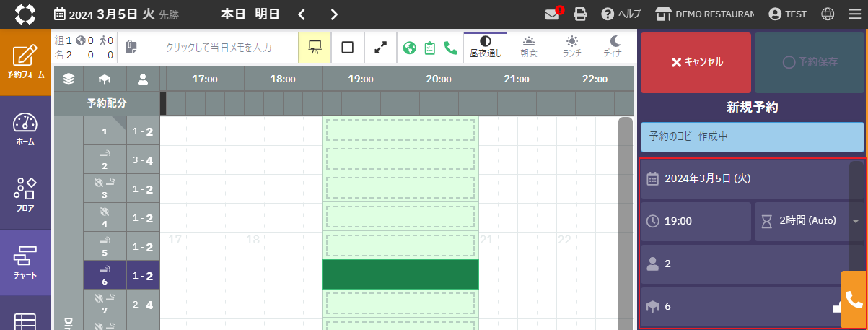Toggle the empty square checkbox in the toolbar

click(x=347, y=48)
